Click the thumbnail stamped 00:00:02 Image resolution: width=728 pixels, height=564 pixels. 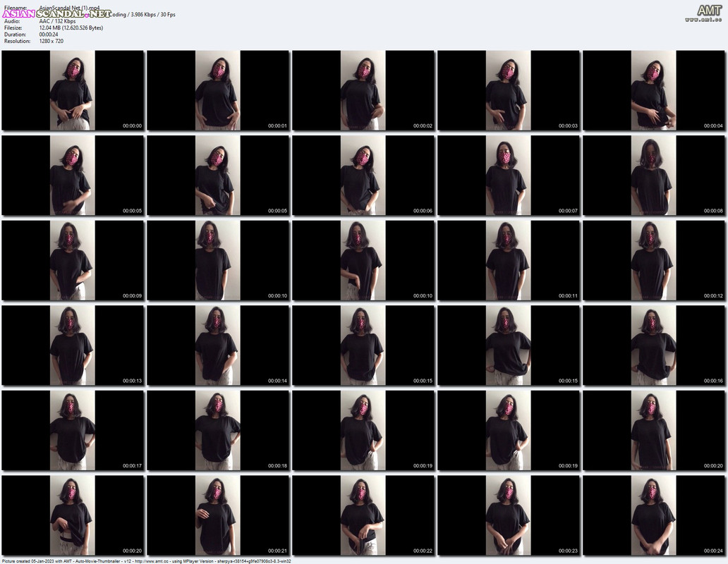coord(363,90)
